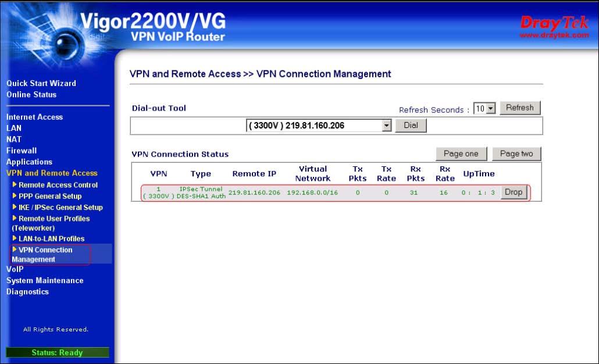Open the Firewall menu section
Screen dimensions: 599x364
tap(22, 151)
